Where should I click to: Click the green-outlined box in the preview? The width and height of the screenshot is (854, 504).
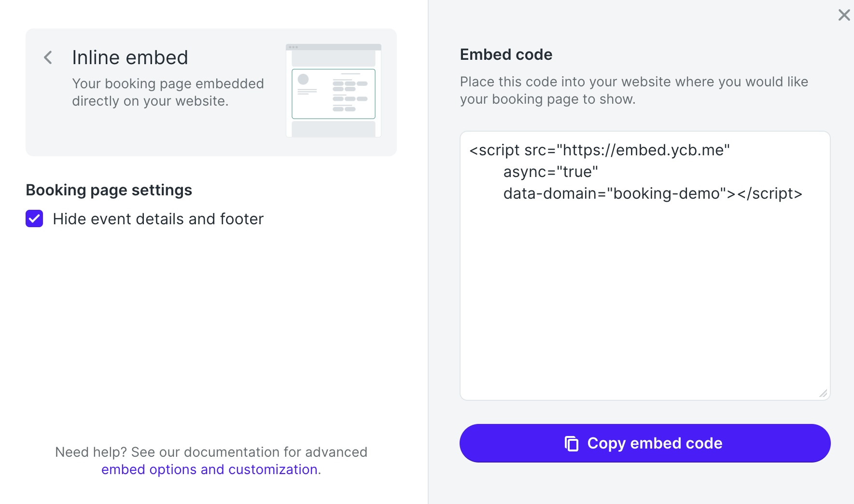(333, 94)
